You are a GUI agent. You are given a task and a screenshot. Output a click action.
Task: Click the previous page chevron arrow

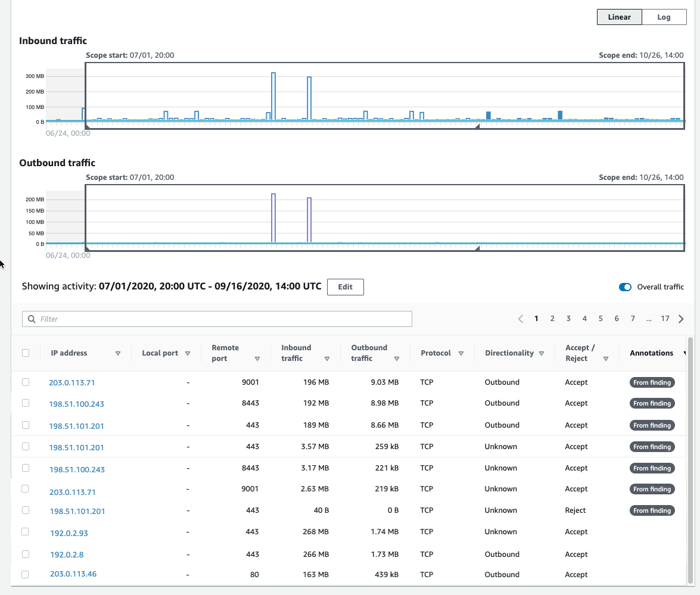point(520,319)
